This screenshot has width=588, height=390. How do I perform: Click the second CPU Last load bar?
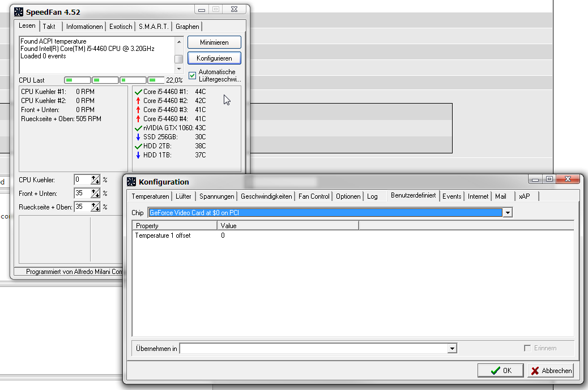(105, 80)
